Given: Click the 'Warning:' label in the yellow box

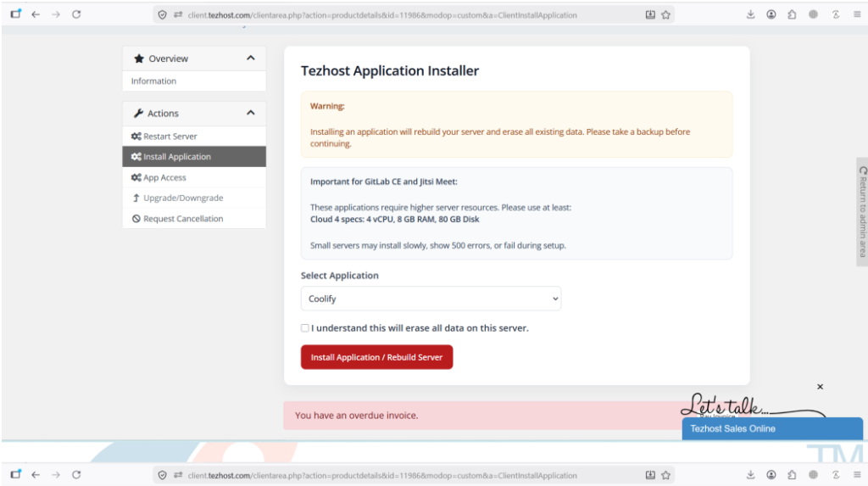Looking at the screenshot, I should click(327, 106).
